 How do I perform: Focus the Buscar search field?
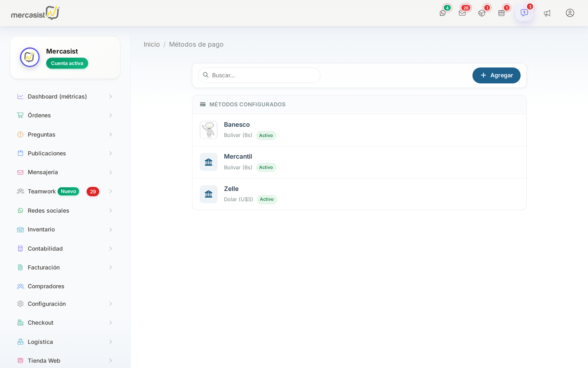(x=259, y=75)
